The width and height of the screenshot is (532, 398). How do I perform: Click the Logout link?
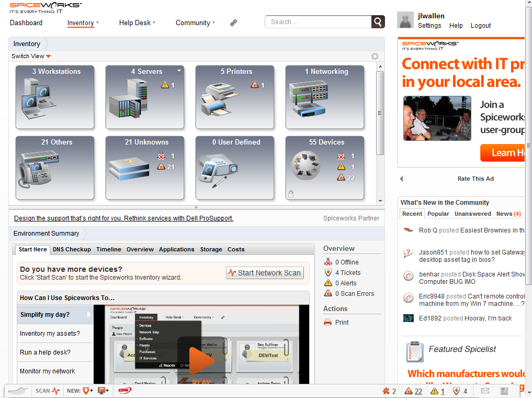point(480,26)
